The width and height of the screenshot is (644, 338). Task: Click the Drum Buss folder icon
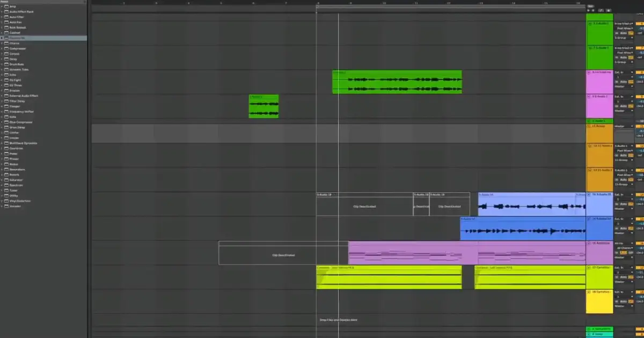pyautogui.click(x=6, y=64)
